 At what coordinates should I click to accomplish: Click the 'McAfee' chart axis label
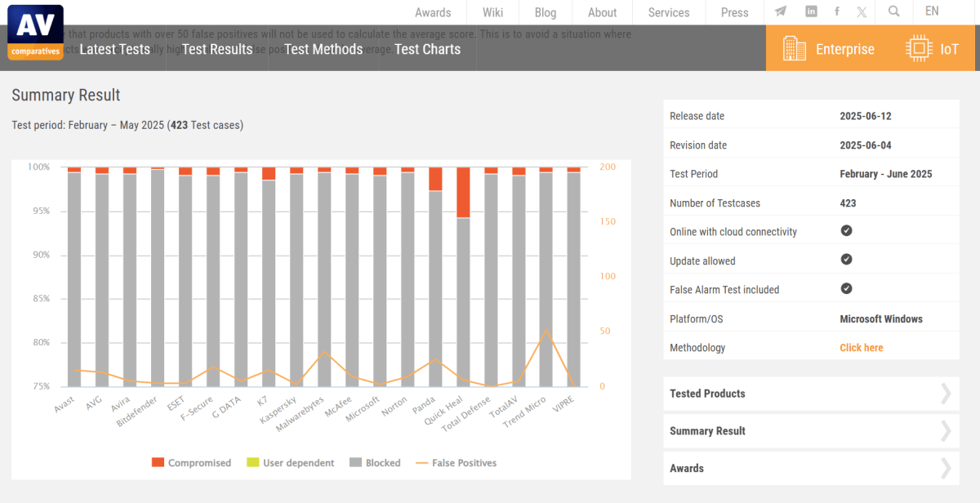[x=339, y=407]
